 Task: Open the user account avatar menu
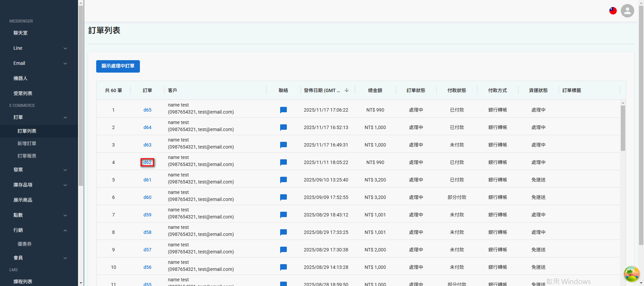[627, 11]
